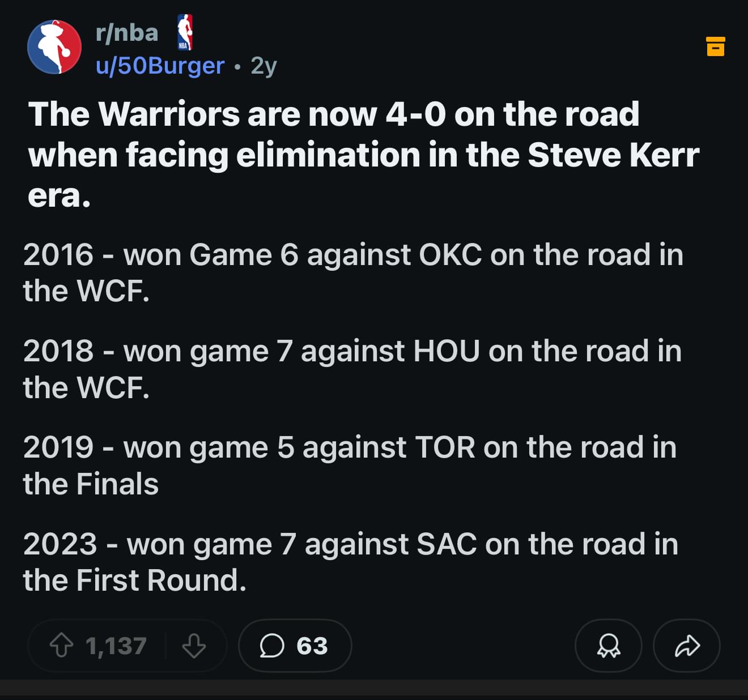Open u/50Burger's user profile
Viewport: 748px width, 700px height.
160,66
